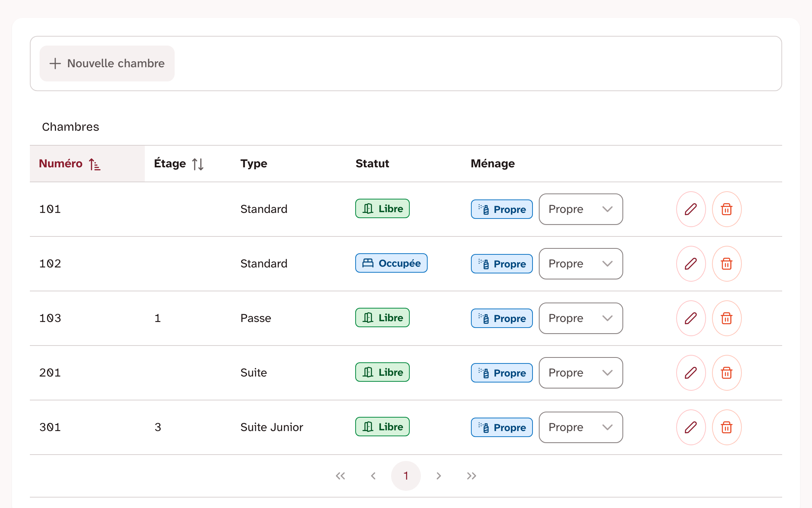Open the Ménage dropdown for room 301

[x=581, y=427]
